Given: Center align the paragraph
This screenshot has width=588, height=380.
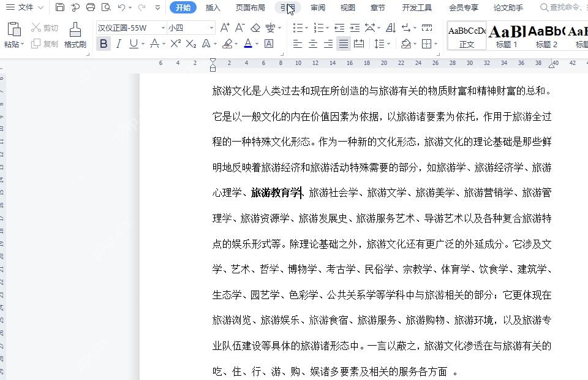Looking at the screenshot, I should click(313, 44).
